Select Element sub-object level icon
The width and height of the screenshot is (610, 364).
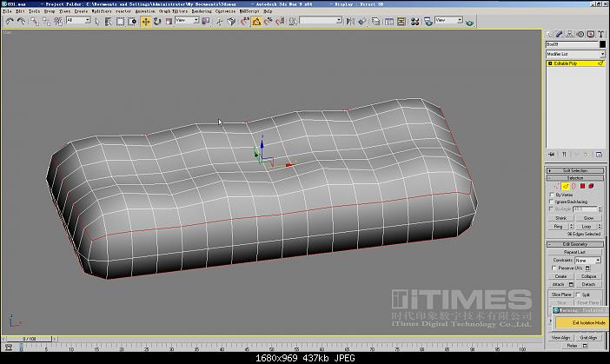(591, 186)
